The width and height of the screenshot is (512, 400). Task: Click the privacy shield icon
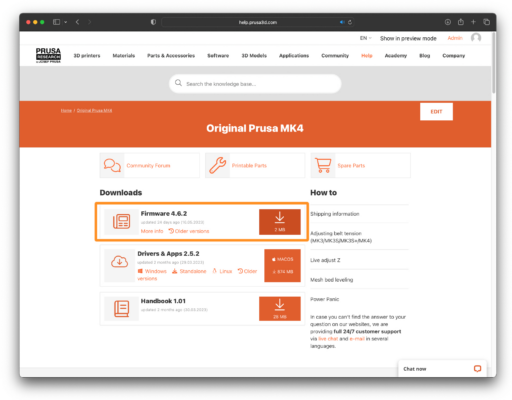pyautogui.click(x=153, y=22)
